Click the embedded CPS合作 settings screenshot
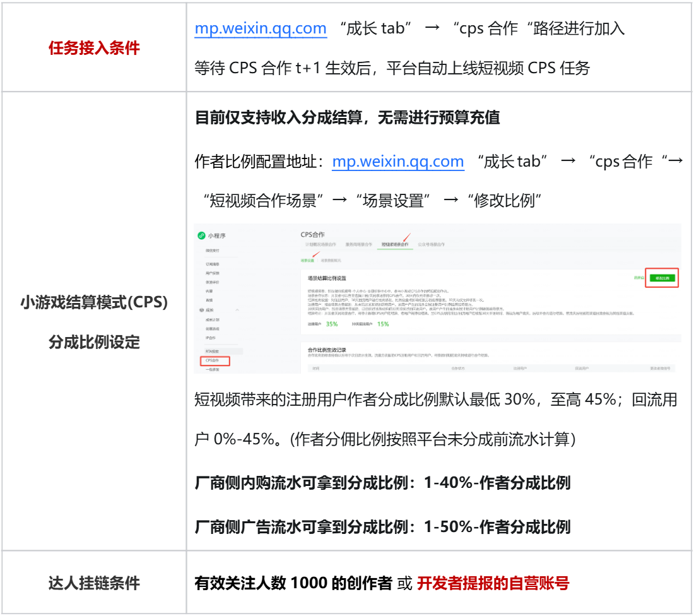 coord(437,299)
